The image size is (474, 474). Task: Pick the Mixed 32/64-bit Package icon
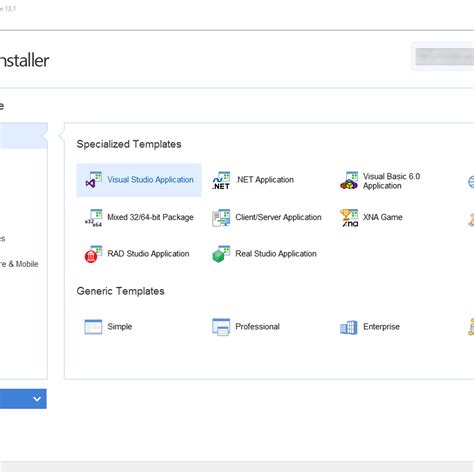(93, 218)
